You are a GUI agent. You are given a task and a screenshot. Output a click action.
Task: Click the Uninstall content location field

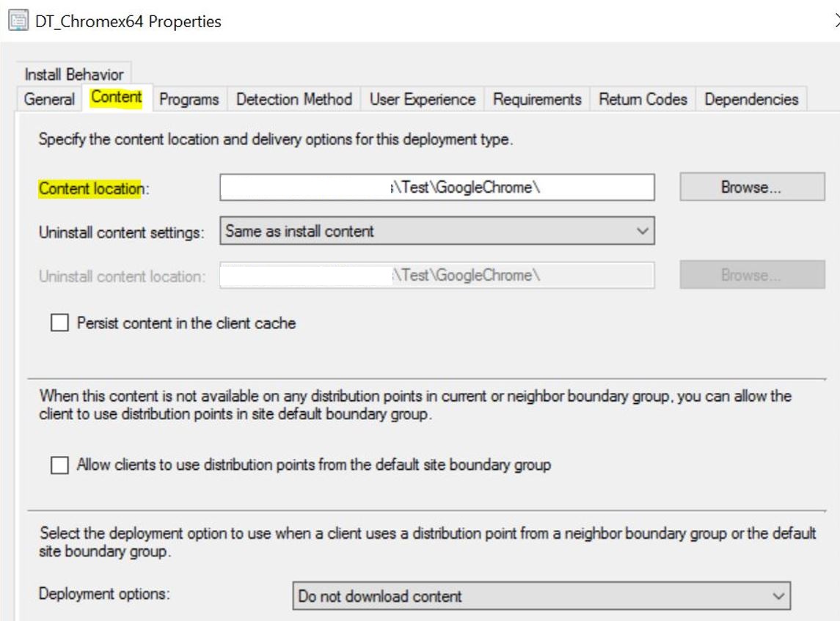click(437, 276)
